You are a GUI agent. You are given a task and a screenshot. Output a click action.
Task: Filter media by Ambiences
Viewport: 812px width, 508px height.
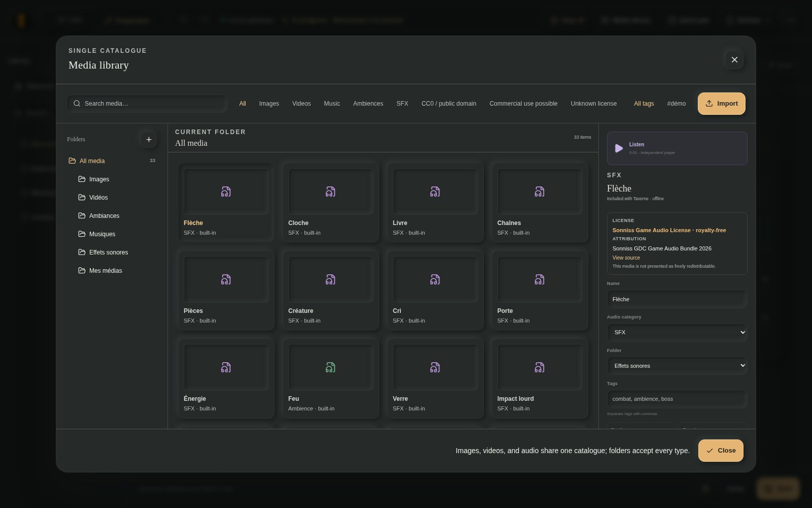click(368, 104)
